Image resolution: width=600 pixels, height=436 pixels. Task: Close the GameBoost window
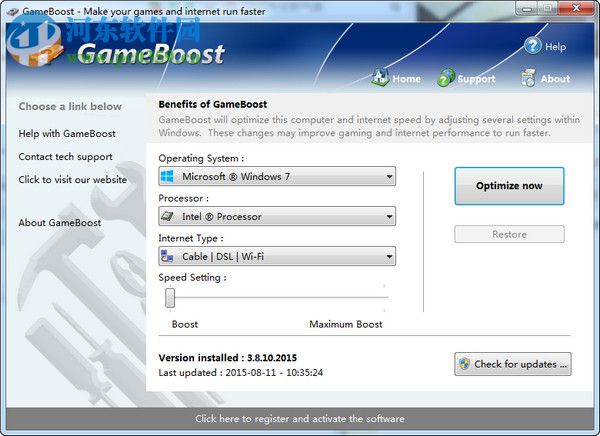576,8
